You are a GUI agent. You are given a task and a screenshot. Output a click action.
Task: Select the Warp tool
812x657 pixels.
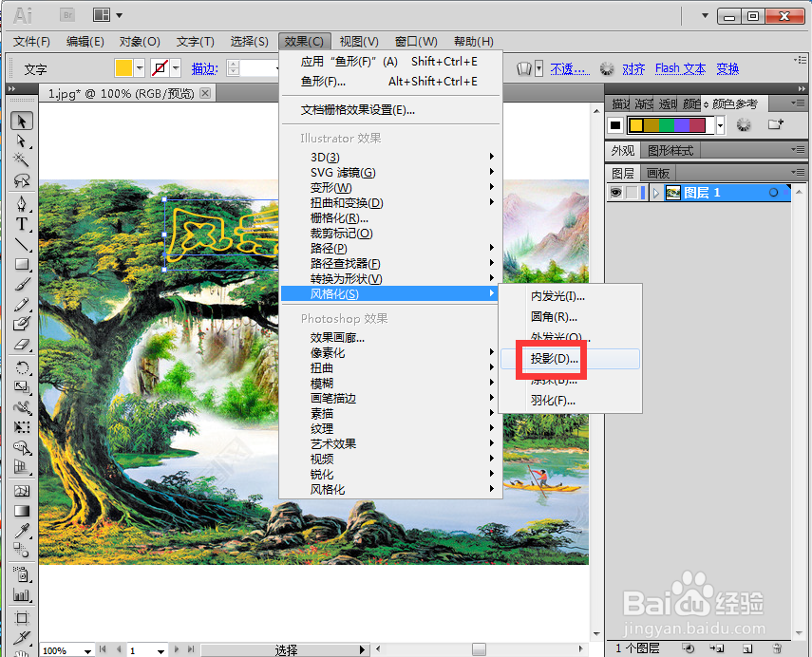click(21, 407)
